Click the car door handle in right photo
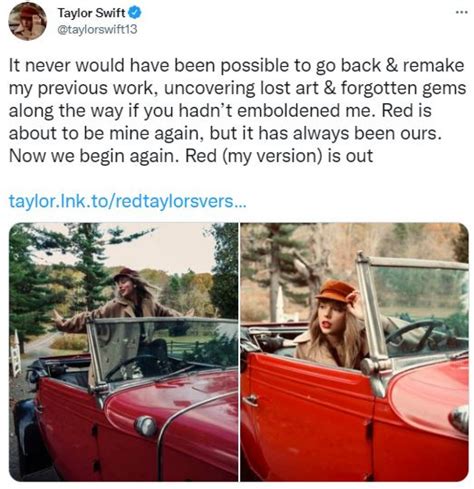 pos(250,399)
